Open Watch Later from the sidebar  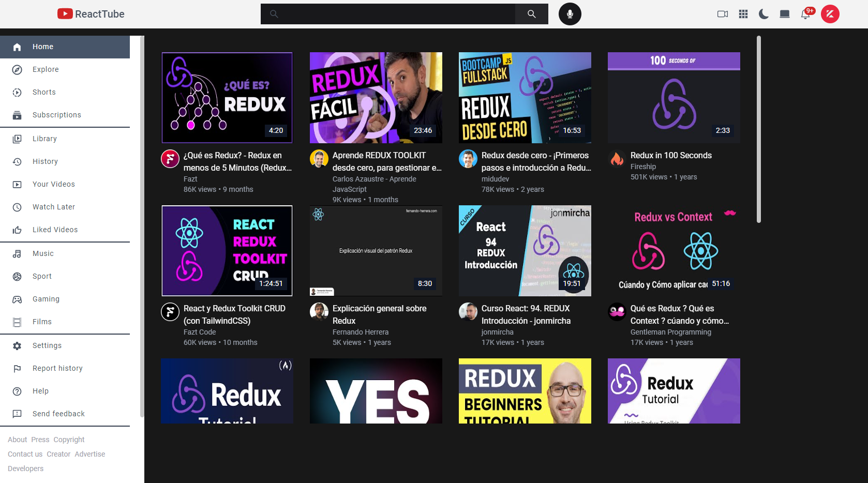pos(54,207)
